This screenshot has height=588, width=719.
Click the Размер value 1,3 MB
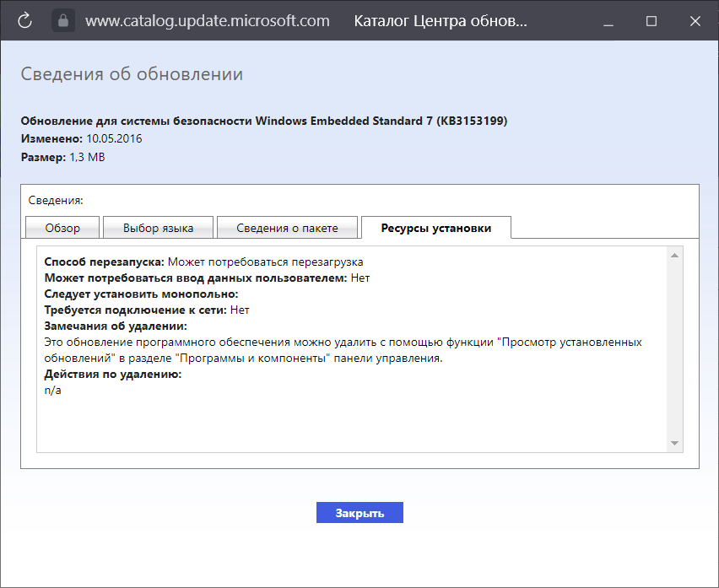[x=87, y=157]
